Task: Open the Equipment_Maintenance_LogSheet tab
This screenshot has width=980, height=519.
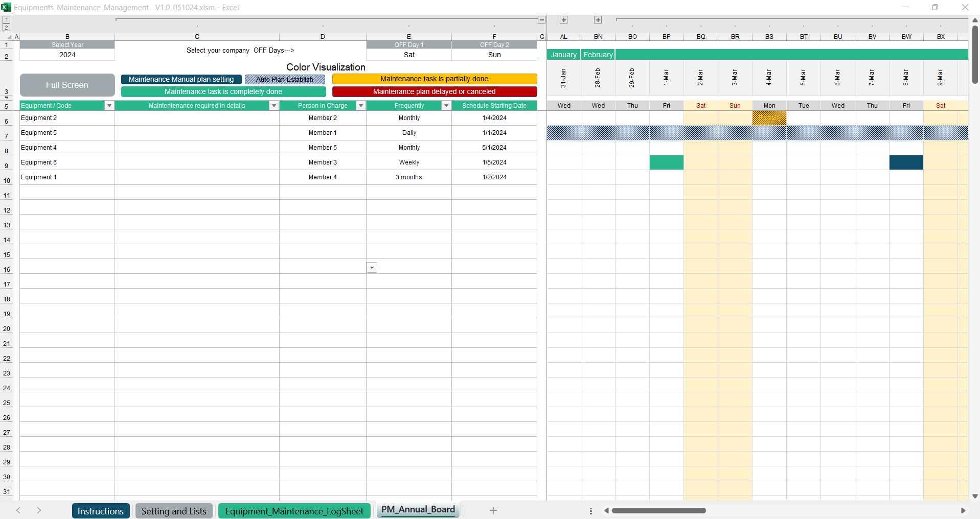Action: (x=294, y=511)
